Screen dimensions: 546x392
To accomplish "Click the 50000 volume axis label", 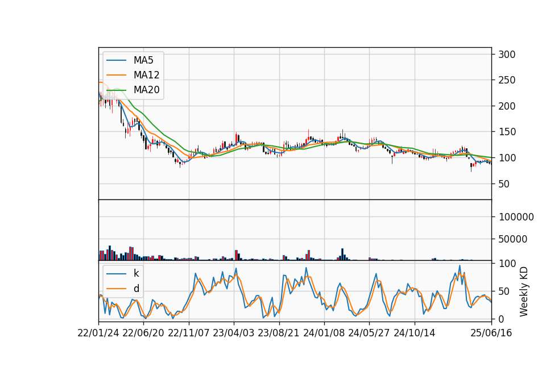I will pos(513,239).
